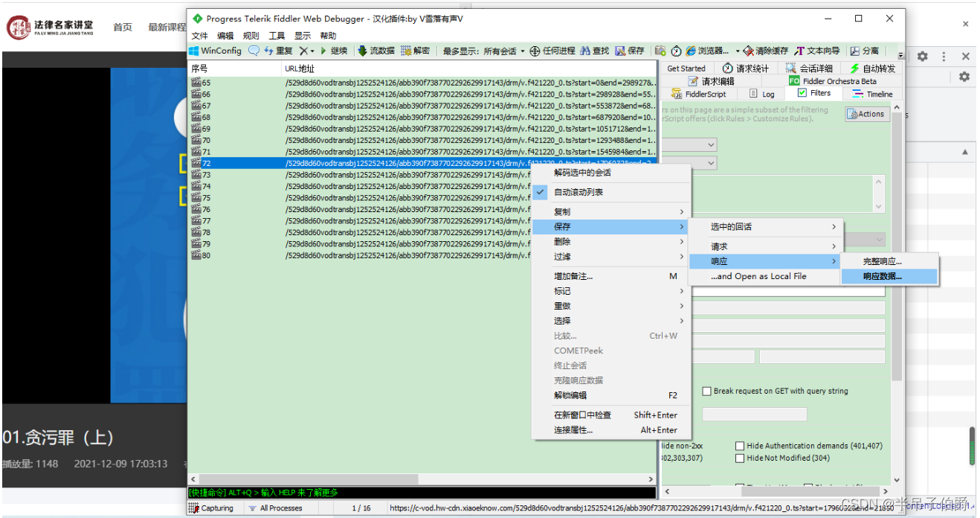
Task: Click the 首页 link on the webpage
Action: pyautogui.click(x=123, y=27)
